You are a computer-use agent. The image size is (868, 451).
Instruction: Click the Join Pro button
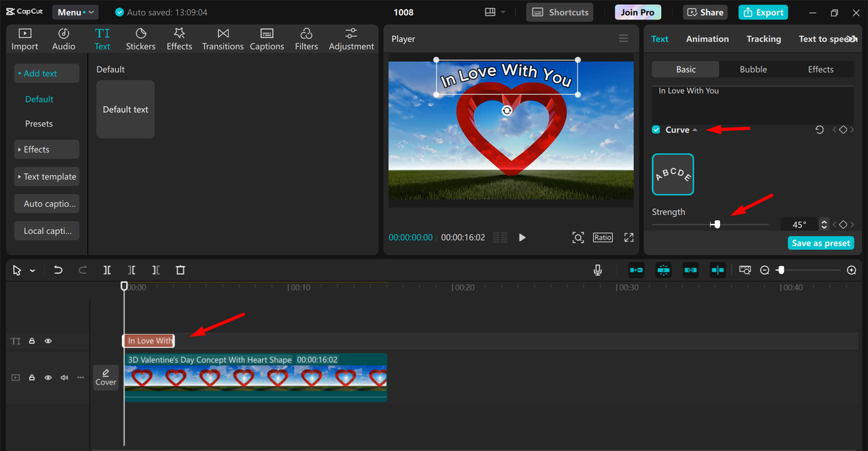click(x=637, y=12)
